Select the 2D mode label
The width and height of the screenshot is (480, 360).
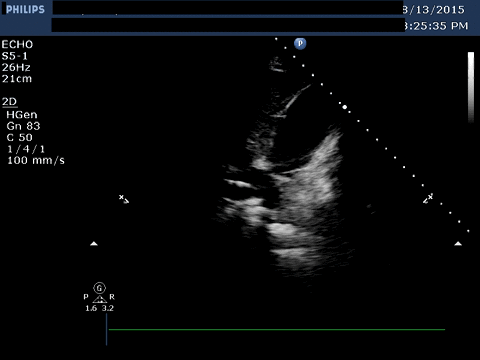tap(9, 102)
